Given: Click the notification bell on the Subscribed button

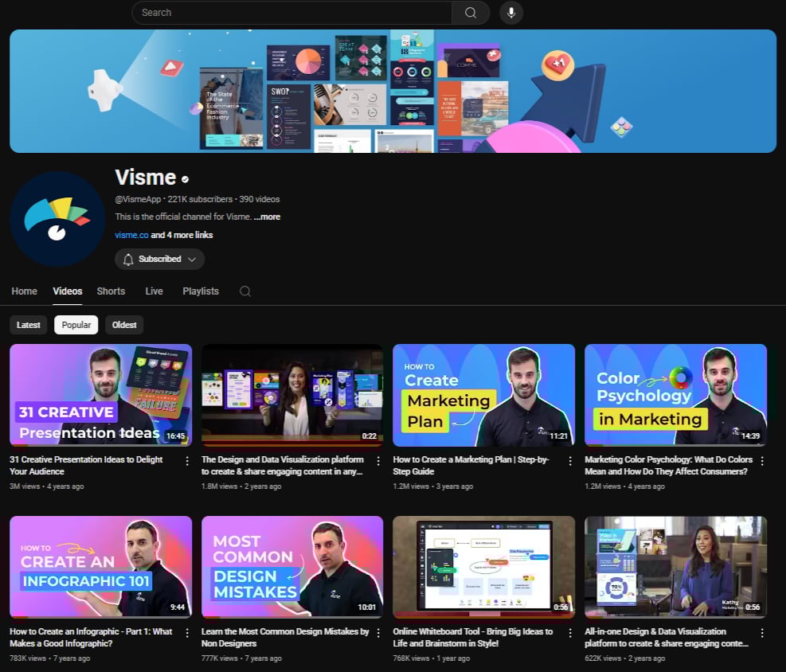Looking at the screenshot, I should pyautogui.click(x=127, y=259).
